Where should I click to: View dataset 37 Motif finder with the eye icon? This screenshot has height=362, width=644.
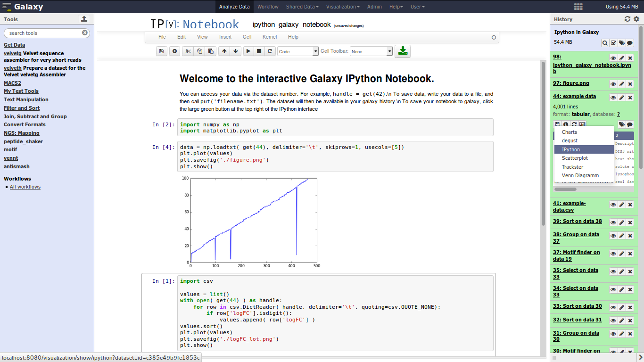tap(613, 254)
